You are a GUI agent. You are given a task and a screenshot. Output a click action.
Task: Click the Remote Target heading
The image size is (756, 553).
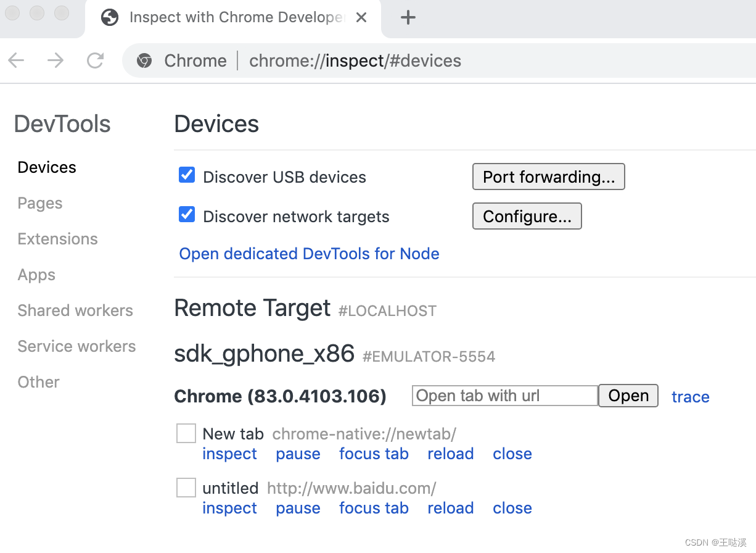(x=253, y=307)
